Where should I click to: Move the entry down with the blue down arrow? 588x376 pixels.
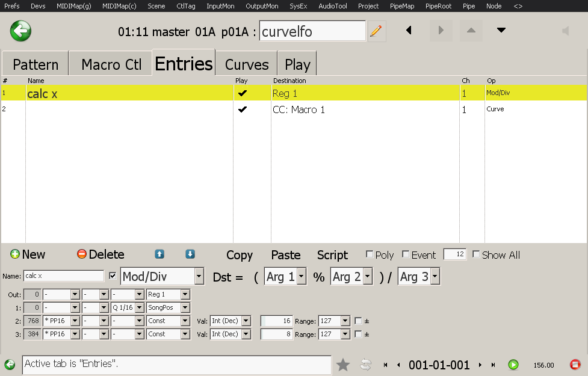point(190,254)
